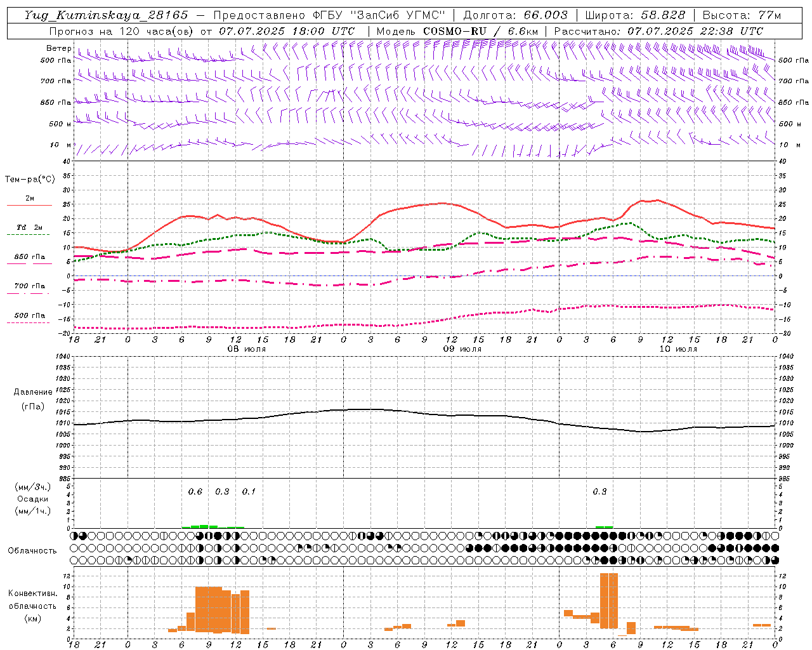Viewport: 812px width, 650px height.
Task: Click the 'Высота: 77м' header field
Action: point(742,15)
